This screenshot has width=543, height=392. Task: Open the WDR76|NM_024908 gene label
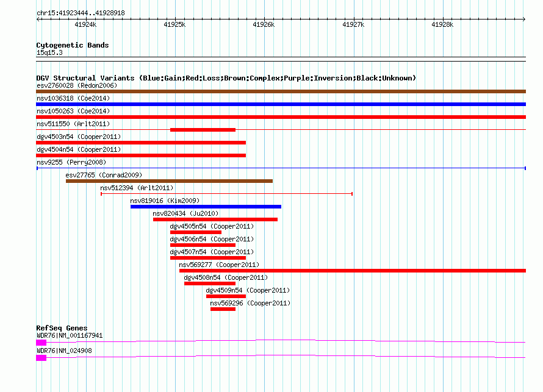point(64,351)
